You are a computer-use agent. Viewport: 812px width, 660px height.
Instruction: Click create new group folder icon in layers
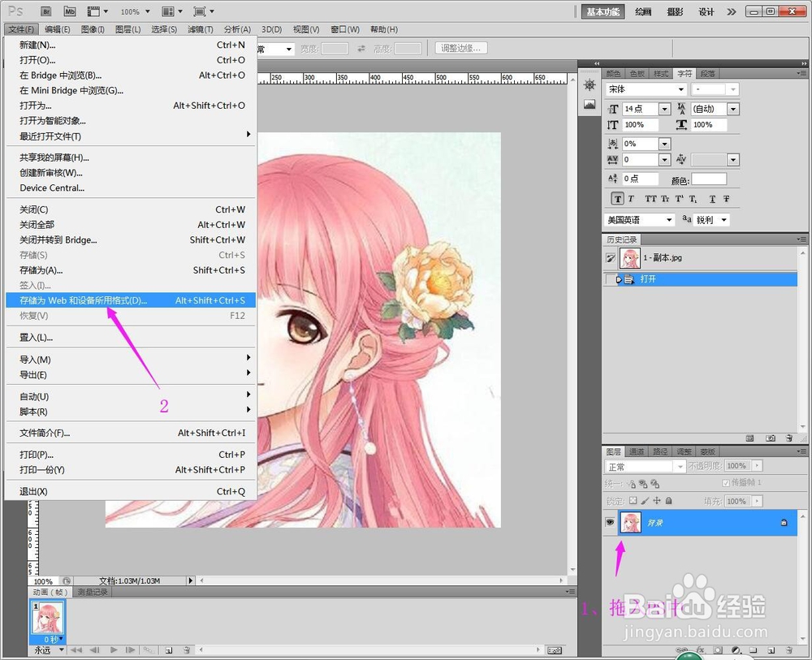753,650
